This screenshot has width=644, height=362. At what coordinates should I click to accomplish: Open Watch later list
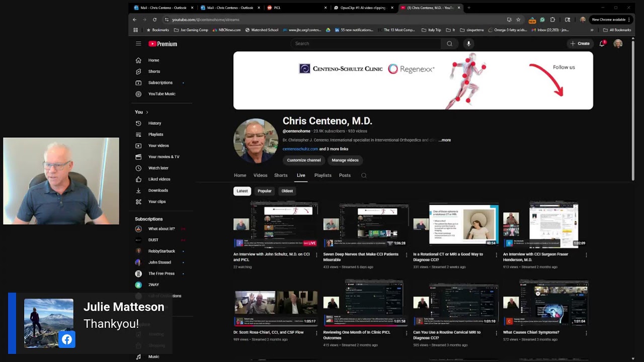pos(158,168)
